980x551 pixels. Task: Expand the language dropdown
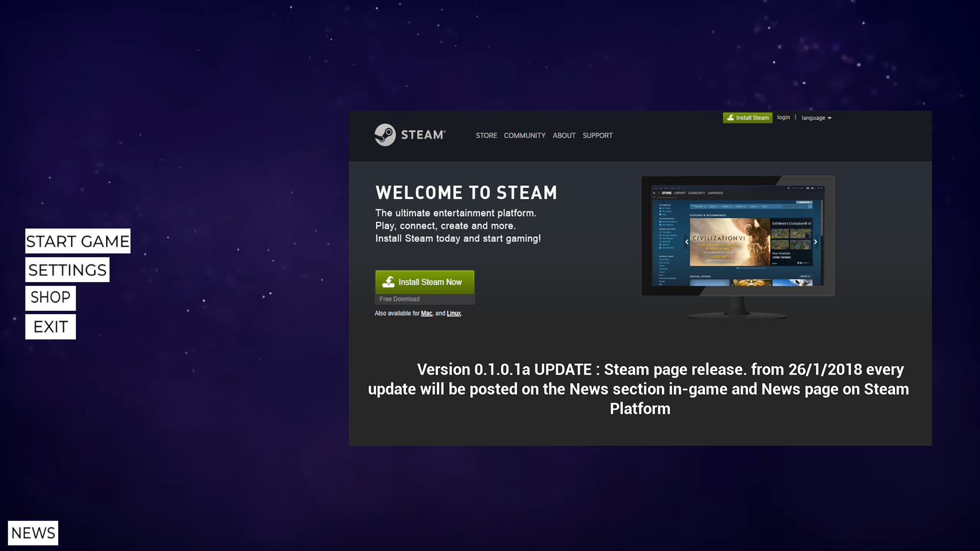pos(816,118)
